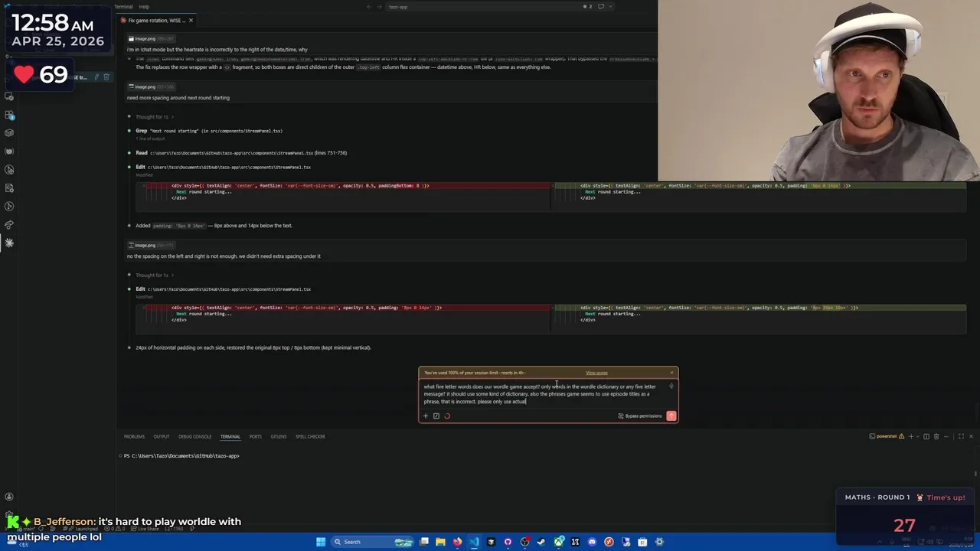Screen dimensions: 980x551
Task: Switch to the PROBLEMS panel tab
Action: (134, 437)
